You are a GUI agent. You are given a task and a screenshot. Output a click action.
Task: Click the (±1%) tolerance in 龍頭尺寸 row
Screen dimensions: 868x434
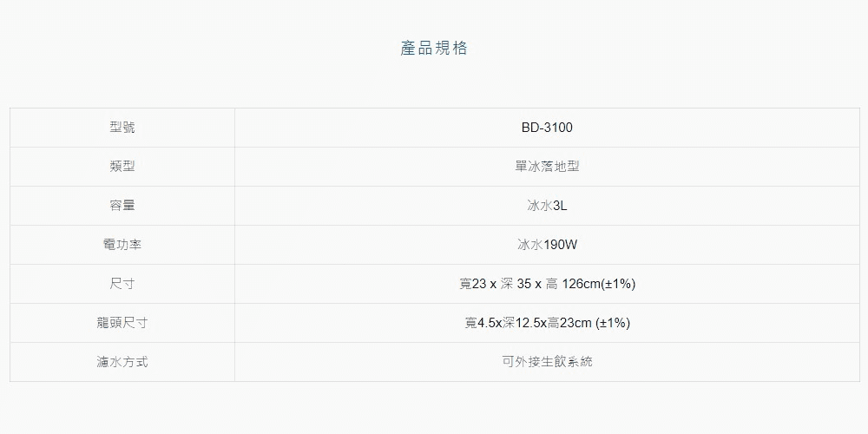click(613, 323)
